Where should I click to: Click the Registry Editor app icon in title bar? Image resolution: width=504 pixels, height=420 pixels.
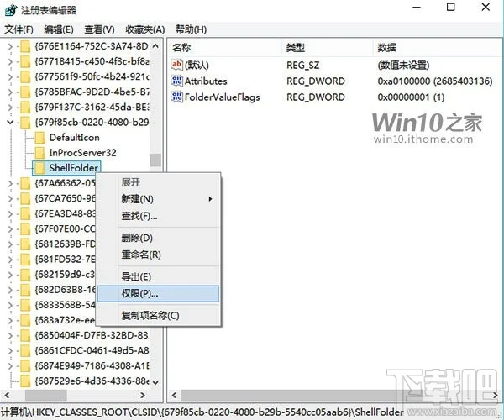click(9, 9)
